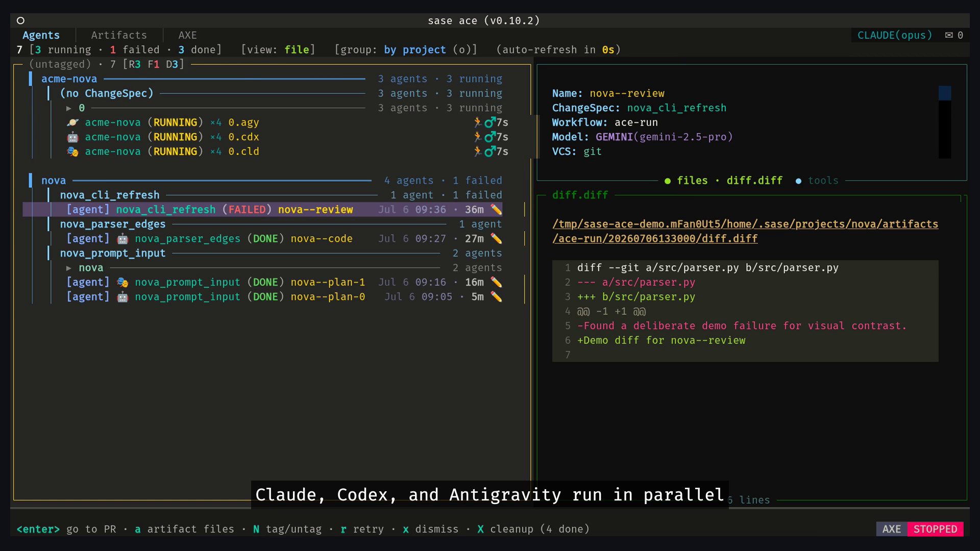This screenshot has height=551, width=980.
Task: Click the circle icon in title bar
Action: pos(20,21)
